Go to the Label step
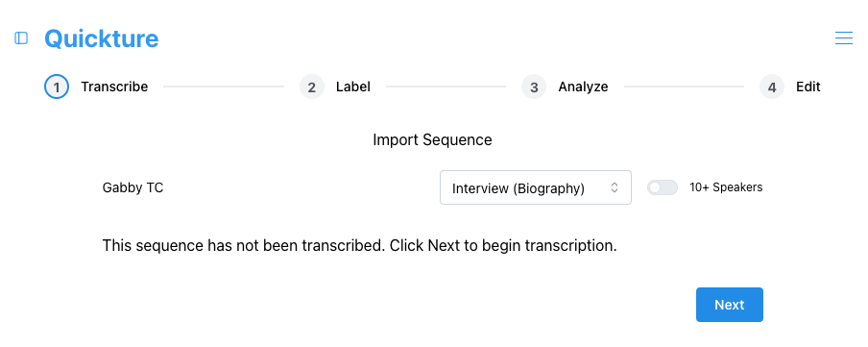This screenshot has width=868, height=347. click(x=352, y=87)
